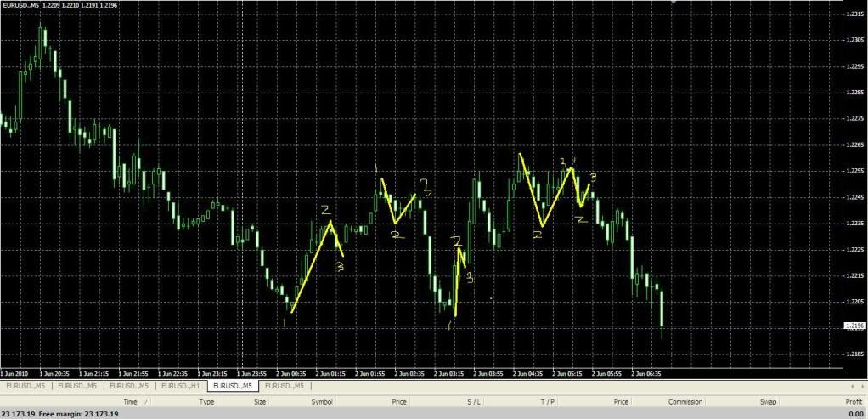
Task: Click the Swap column header
Action: (x=768, y=401)
